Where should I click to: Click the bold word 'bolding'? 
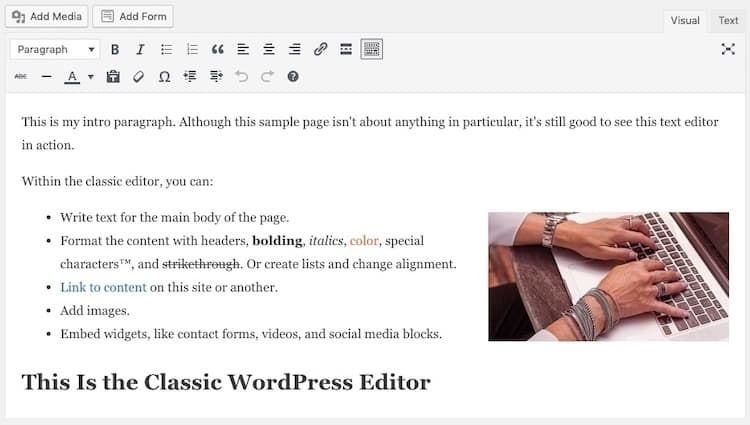(x=277, y=240)
